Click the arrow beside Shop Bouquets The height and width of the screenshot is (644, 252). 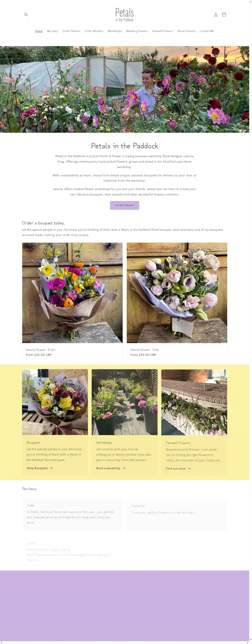coord(51,468)
